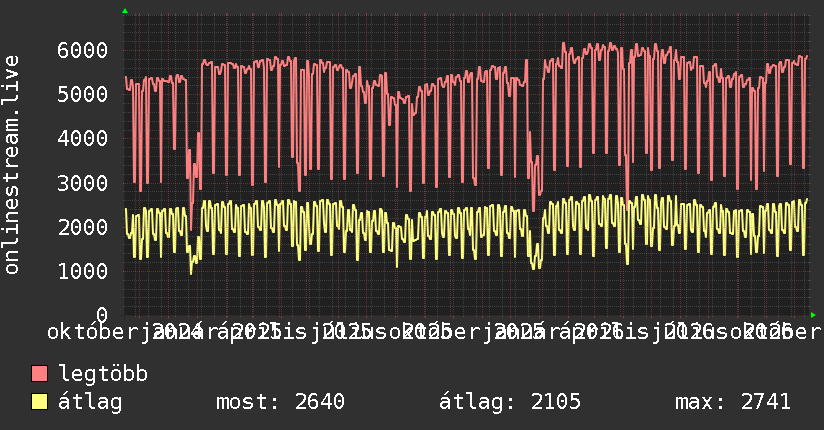Click the 'október' label at x-axis start

pyautogui.click(x=92, y=332)
